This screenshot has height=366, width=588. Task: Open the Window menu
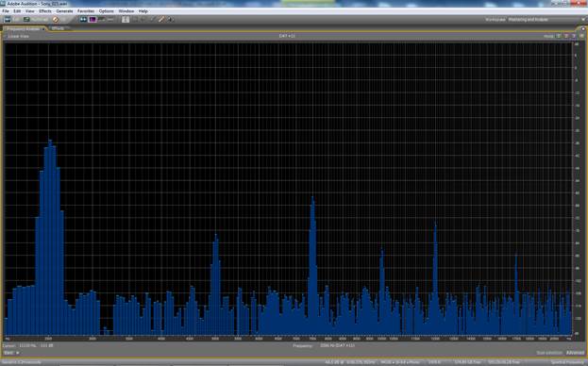[126, 11]
